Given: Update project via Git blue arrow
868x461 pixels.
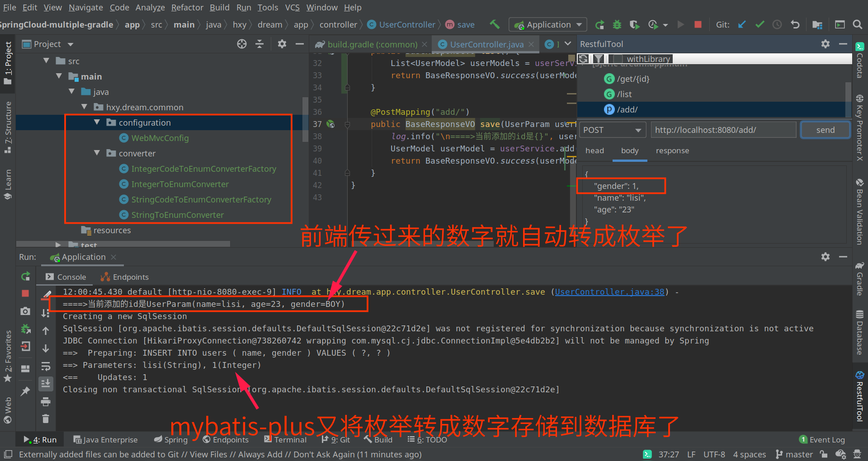Looking at the screenshot, I should [x=742, y=24].
